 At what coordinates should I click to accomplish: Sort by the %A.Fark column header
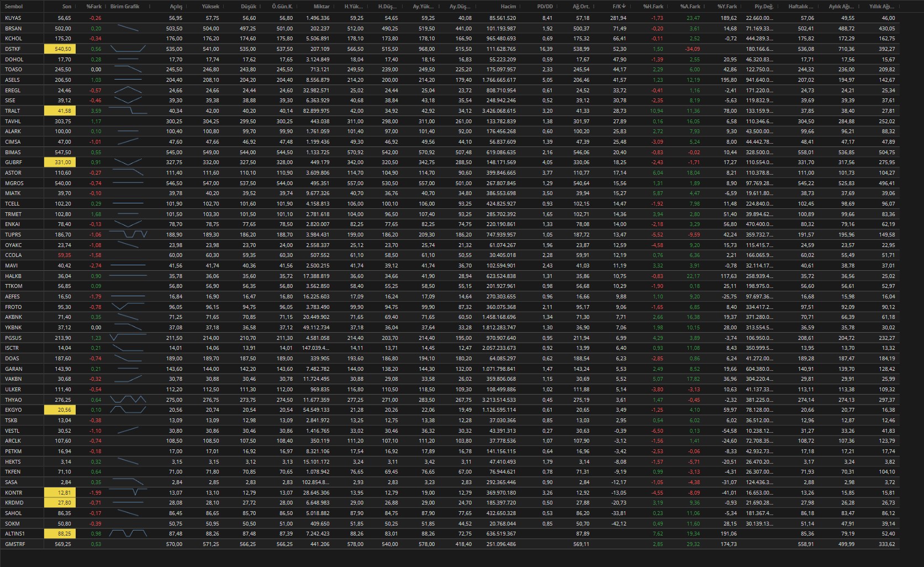pos(690,7)
